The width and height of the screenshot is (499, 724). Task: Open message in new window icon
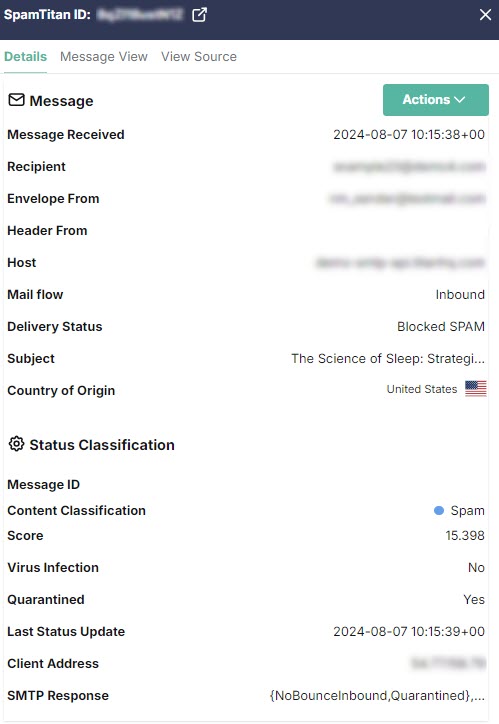199,15
